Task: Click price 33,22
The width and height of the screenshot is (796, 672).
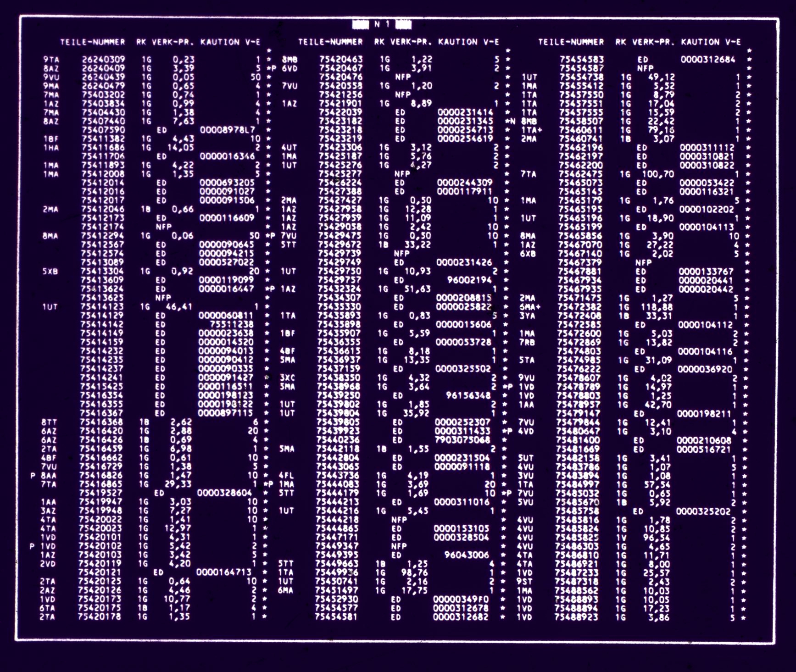Action: (417, 244)
